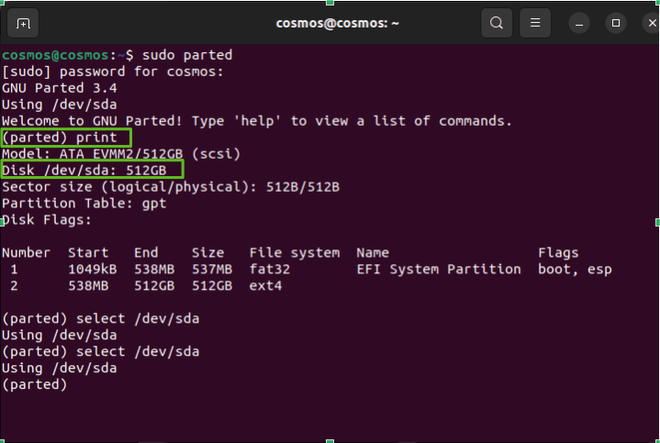
Task: Click the 'Start' column header
Action: (x=88, y=253)
